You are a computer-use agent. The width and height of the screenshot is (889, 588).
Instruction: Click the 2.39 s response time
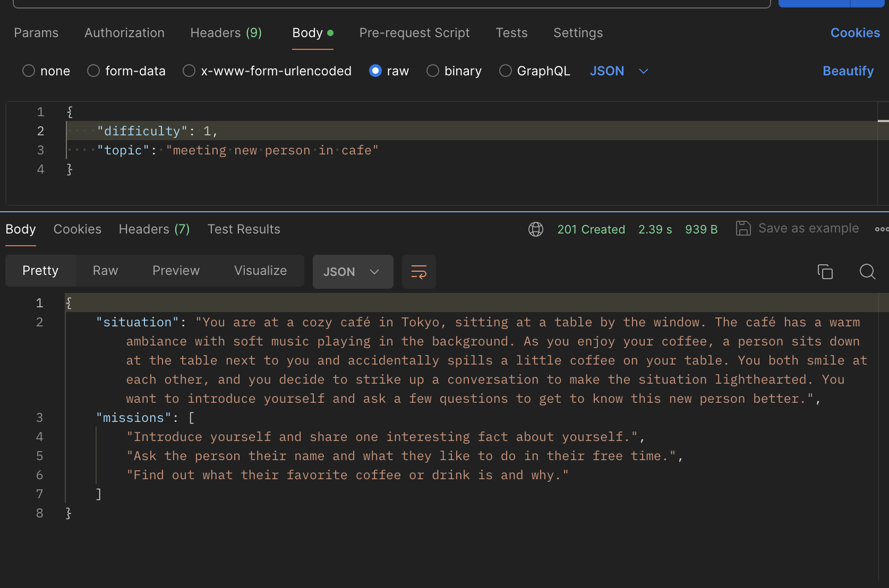(x=655, y=229)
